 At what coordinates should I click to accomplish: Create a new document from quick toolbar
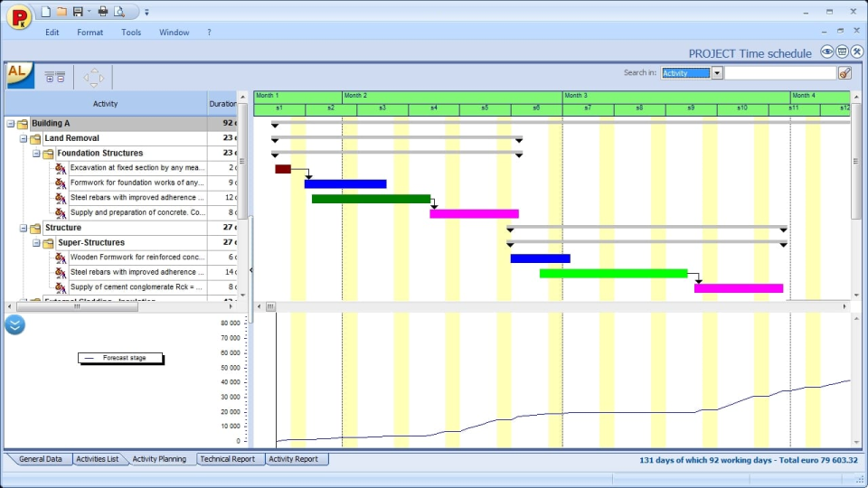(46, 11)
